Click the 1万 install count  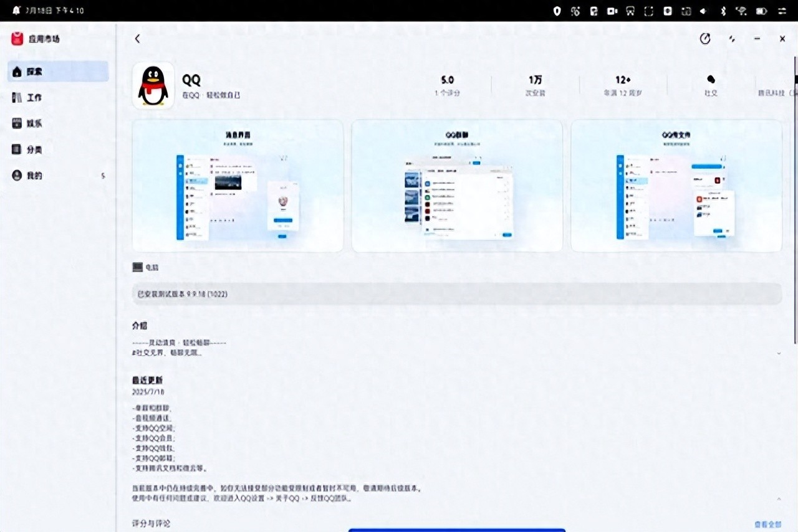535,80
